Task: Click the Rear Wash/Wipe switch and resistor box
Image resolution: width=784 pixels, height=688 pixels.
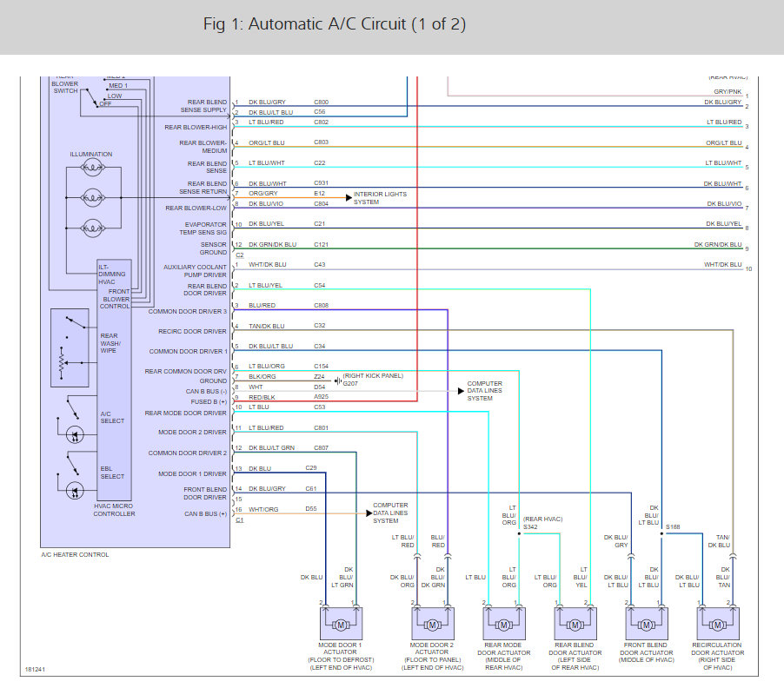Action: pyautogui.click(x=70, y=347)
